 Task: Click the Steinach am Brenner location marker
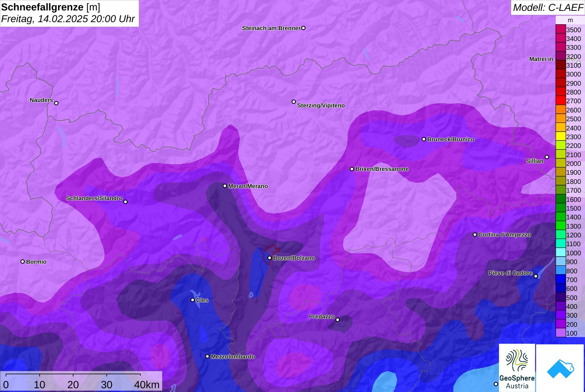tap(303, 28)
